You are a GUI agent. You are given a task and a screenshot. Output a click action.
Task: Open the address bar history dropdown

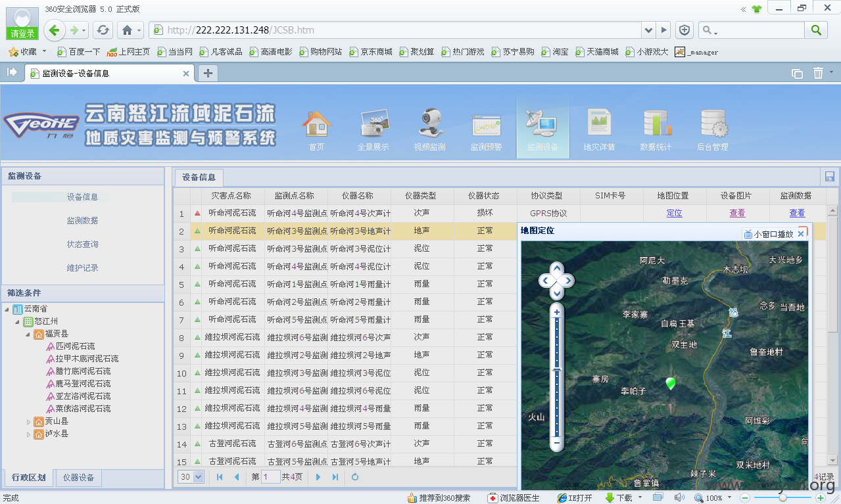coord(649,30)
